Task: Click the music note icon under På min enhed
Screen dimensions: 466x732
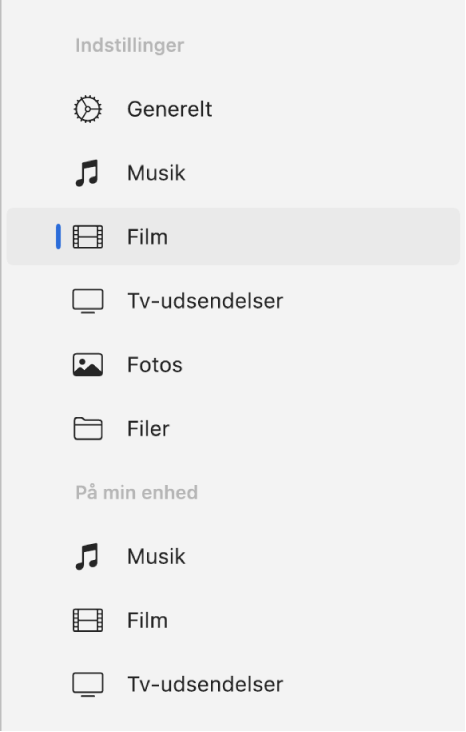Action: click(x=87, y=556)
